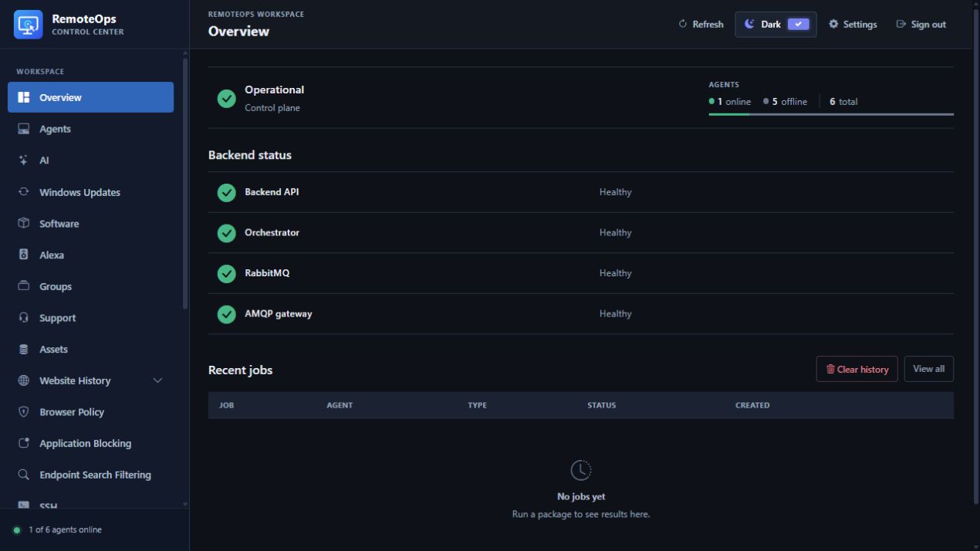980x551 pixels.
Task: Select Browser Policy in sidebar
Action: click(x=90, y=412)
